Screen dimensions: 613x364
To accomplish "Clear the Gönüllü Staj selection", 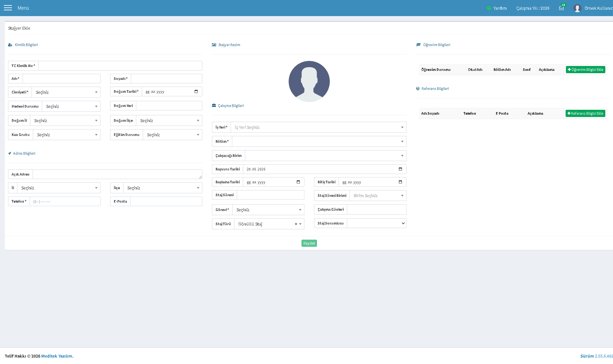I will click(296, 224).
